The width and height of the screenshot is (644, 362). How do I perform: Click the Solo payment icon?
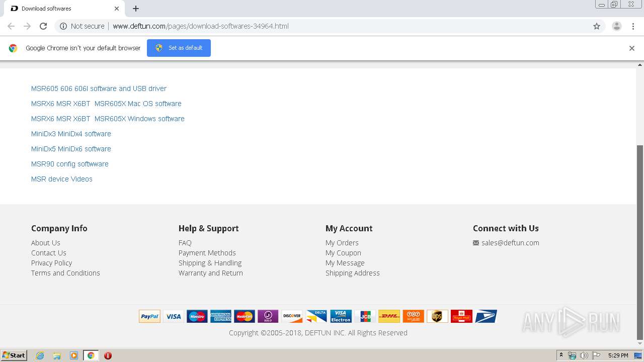[x=268, y=316]
